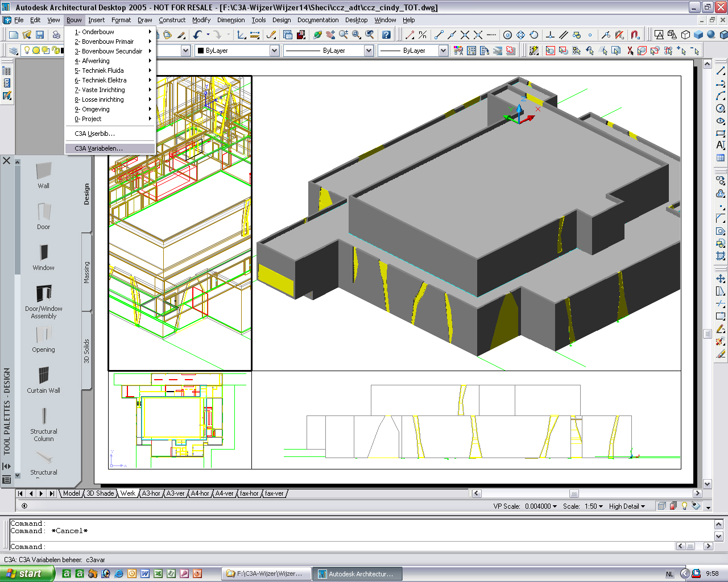Open the Lineweight ByLayer dropdown
Viewport: 728px width, 582px height.
[443, 51]
